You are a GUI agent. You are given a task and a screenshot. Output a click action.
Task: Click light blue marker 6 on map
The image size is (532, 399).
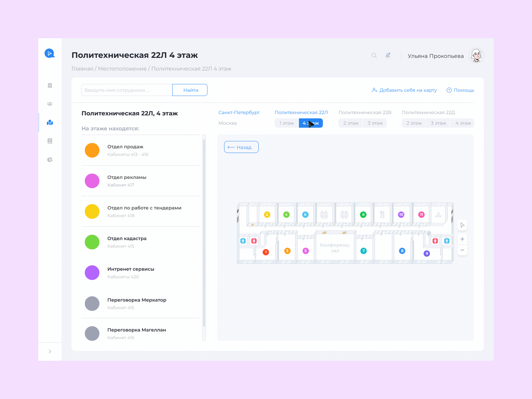(x=305, y=214)
